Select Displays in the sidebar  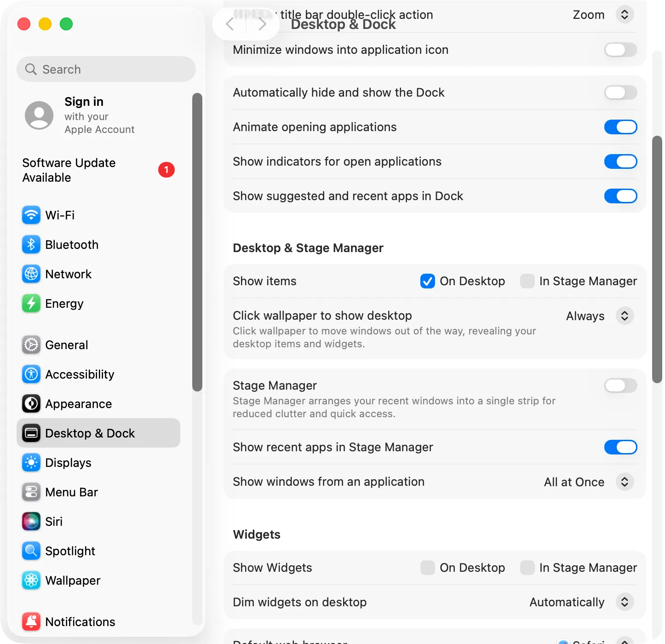[98, 462]
